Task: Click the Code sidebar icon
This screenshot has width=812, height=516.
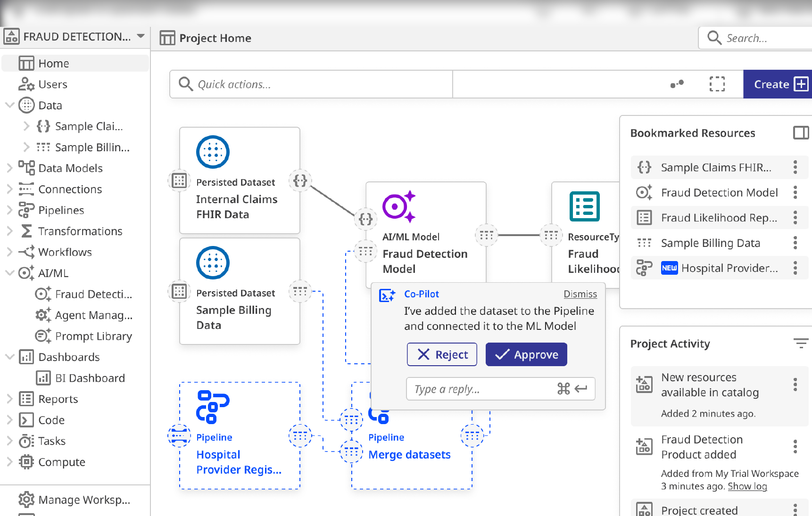Action: tap(26, 420)
